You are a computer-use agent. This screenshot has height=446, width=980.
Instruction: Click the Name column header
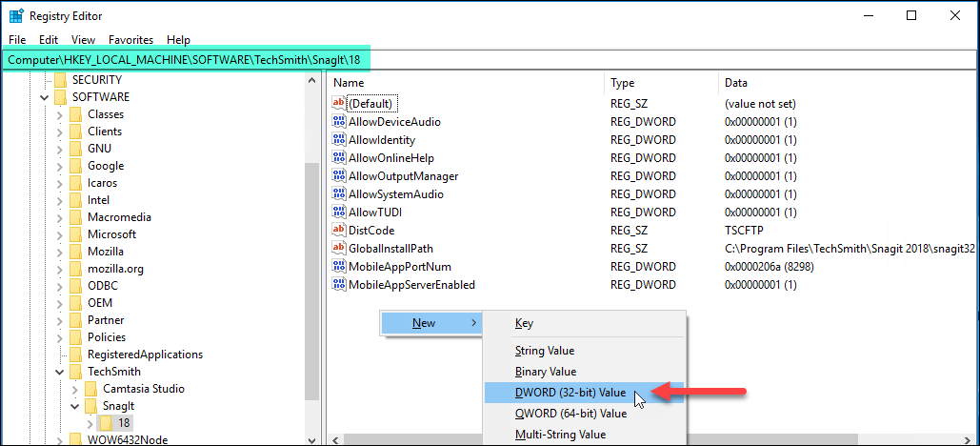point(349,83)
